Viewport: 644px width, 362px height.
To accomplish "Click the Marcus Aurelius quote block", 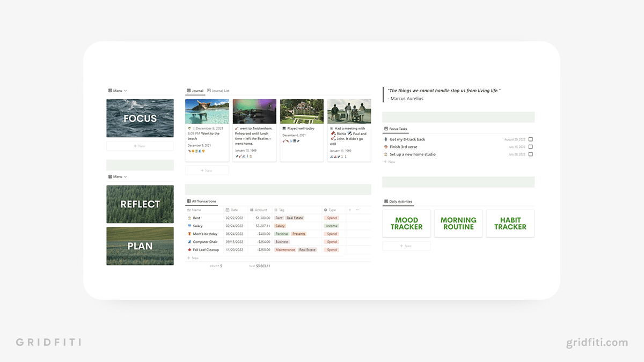I will coord(459,94).
